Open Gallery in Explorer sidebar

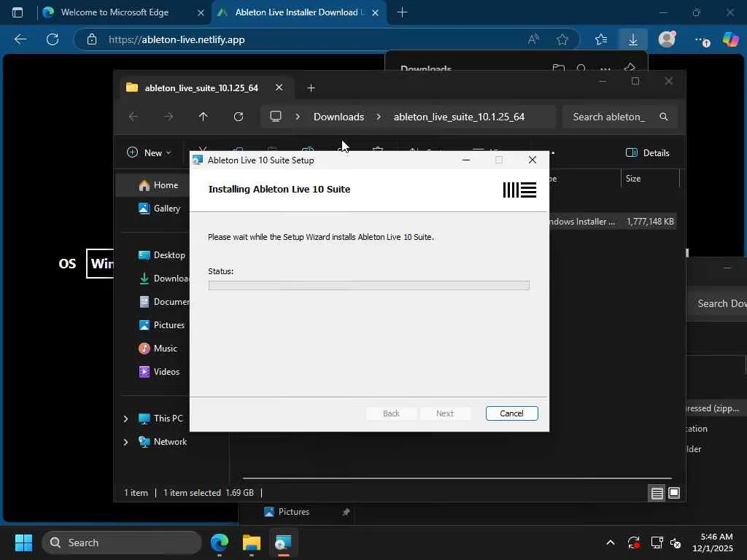(159, 208)
